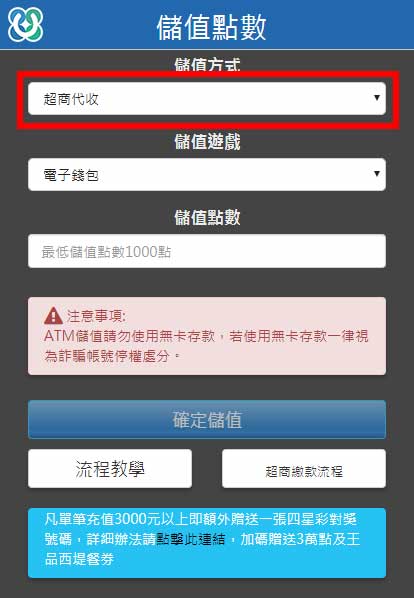Viewport: 414px width, 598px height.
Task: Open the 電子錢包 game dropdown
Action: coord(207,175)
